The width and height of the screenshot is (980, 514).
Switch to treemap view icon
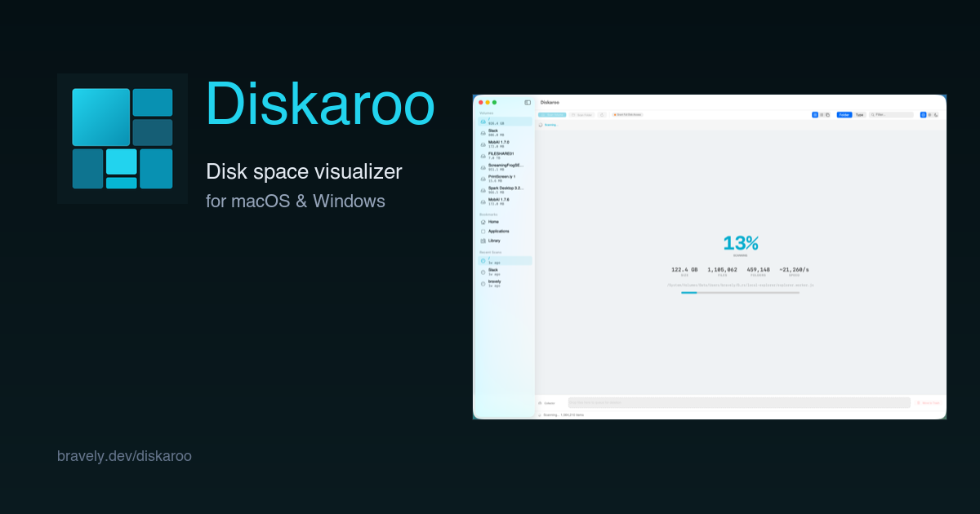pyautogui.click(x=815, y=115)
